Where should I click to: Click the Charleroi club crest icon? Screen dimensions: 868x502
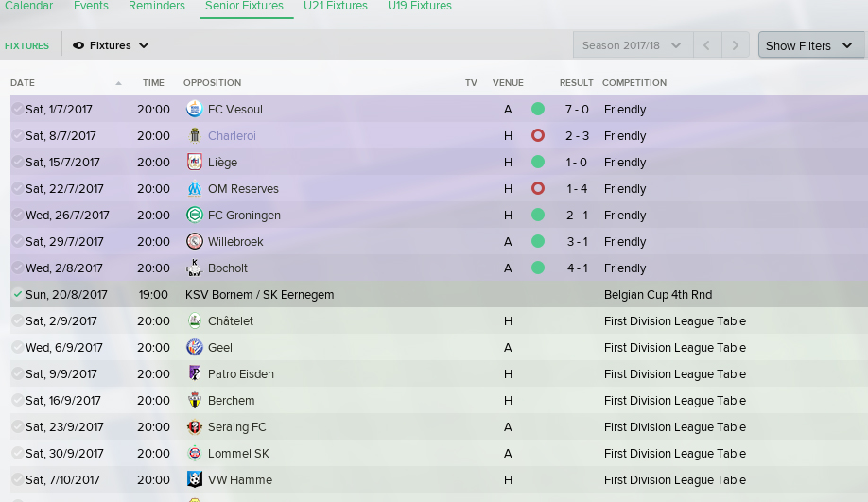click(194, 135)
